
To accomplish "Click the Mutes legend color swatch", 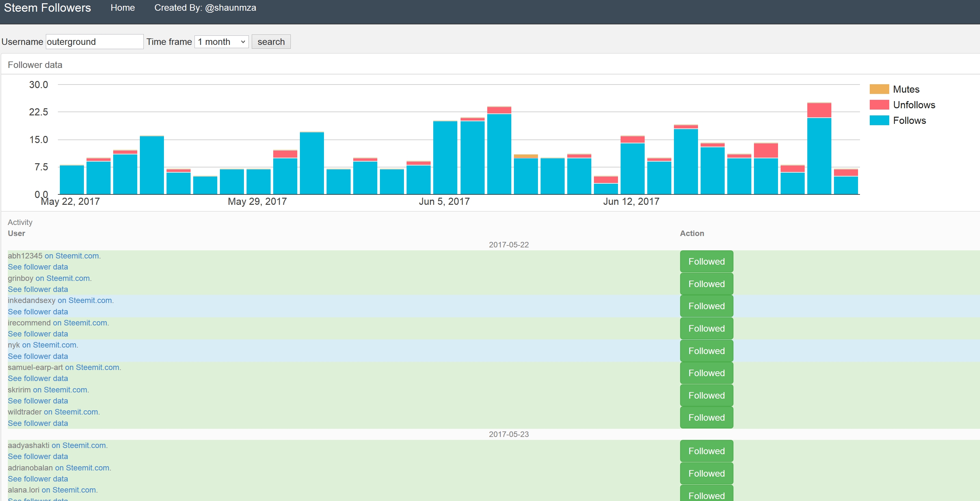I will tap(879, 89).
